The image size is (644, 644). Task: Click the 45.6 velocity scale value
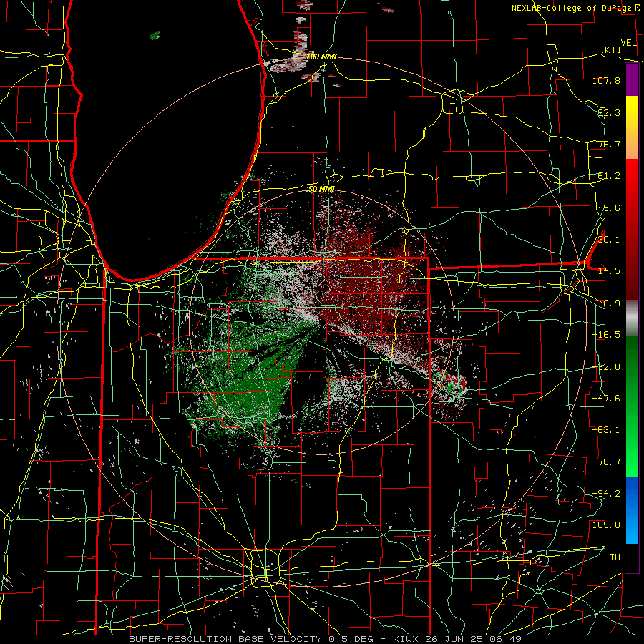[x=609, y=208]
